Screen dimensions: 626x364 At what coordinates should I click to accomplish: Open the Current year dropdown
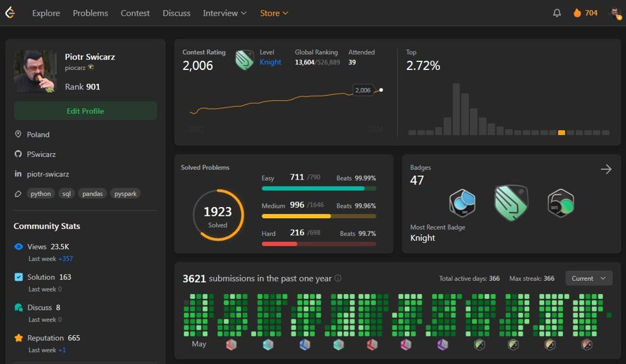point(588,278)
